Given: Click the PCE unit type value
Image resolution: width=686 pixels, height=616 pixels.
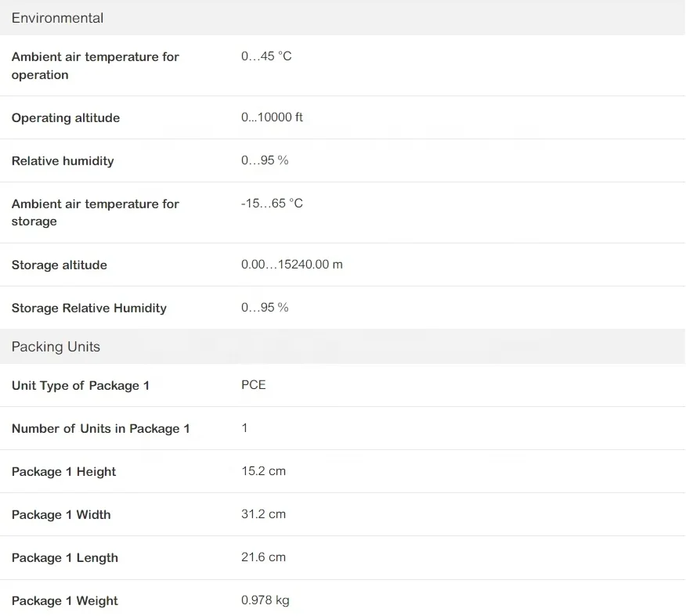Looking at the screenshot, I should [x=253, y=385].
